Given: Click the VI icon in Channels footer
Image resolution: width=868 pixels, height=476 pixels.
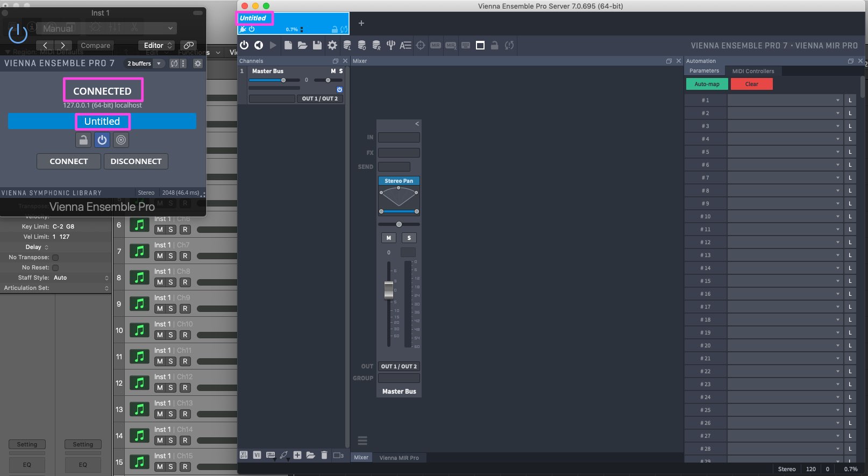Looking at the screenshot, I should point(257,455).
